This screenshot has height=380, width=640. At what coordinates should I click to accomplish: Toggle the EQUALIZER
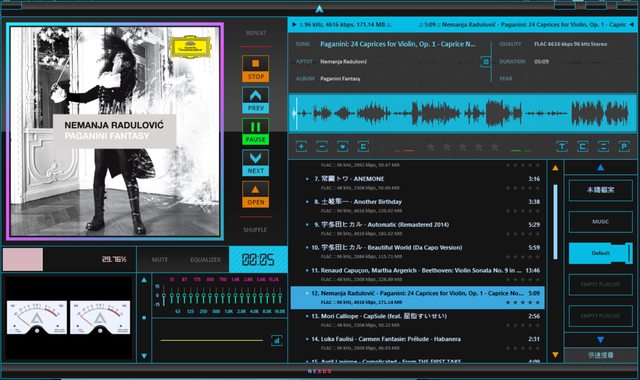click(205, 260)
